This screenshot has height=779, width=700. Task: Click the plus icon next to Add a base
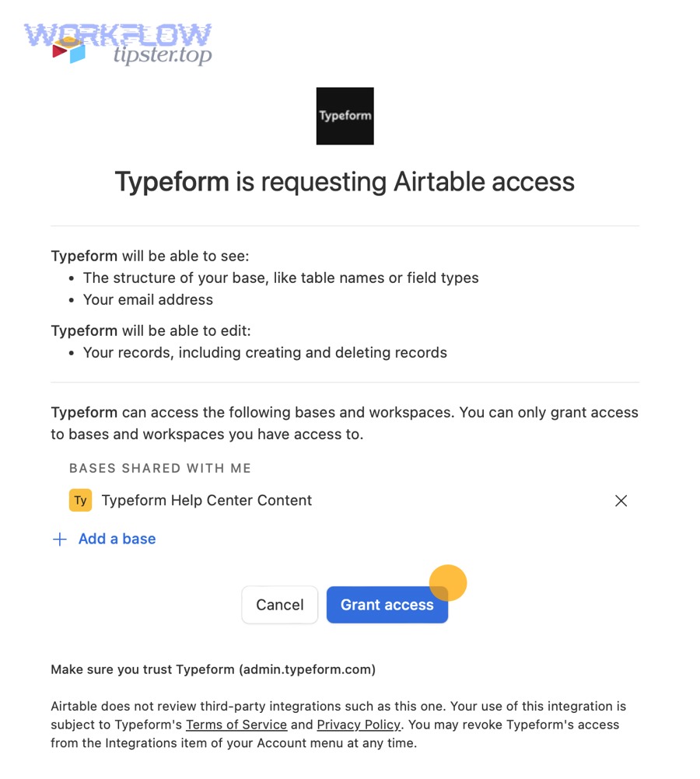(x=60, y=539)
